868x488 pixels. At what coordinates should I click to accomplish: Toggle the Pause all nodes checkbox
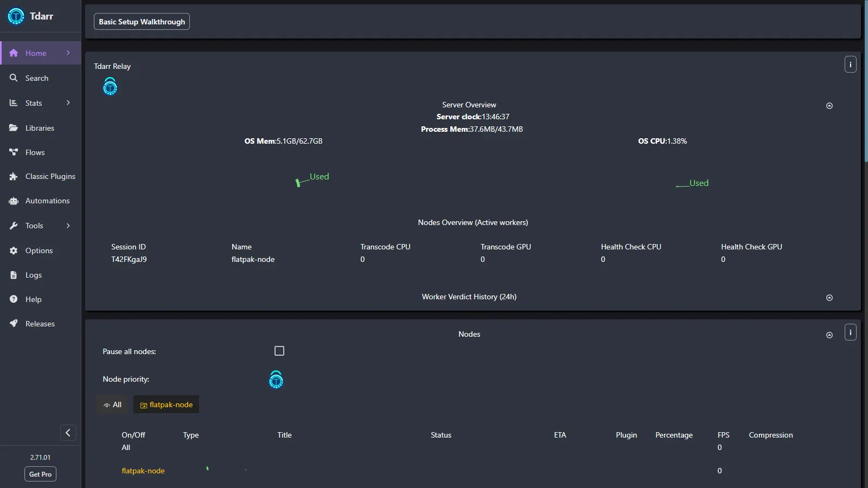coord(279,351)
